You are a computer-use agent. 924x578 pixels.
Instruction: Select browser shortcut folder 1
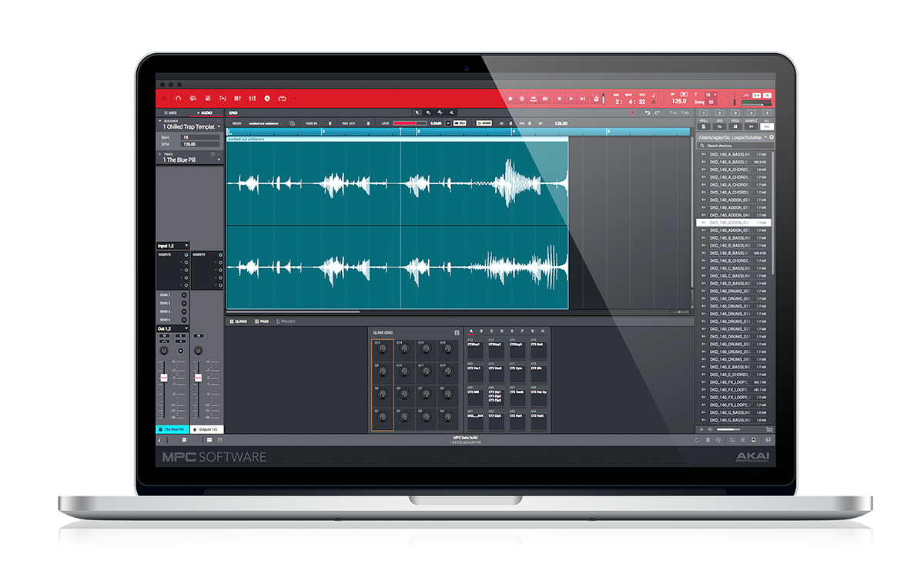pos(704,113)
